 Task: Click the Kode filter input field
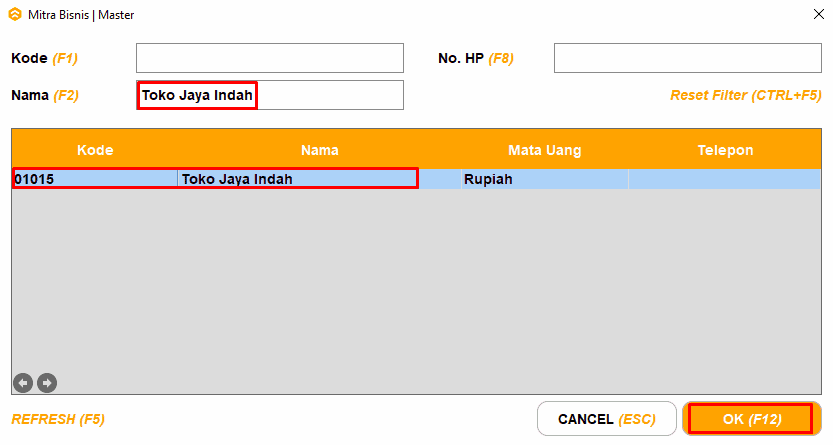270,58
